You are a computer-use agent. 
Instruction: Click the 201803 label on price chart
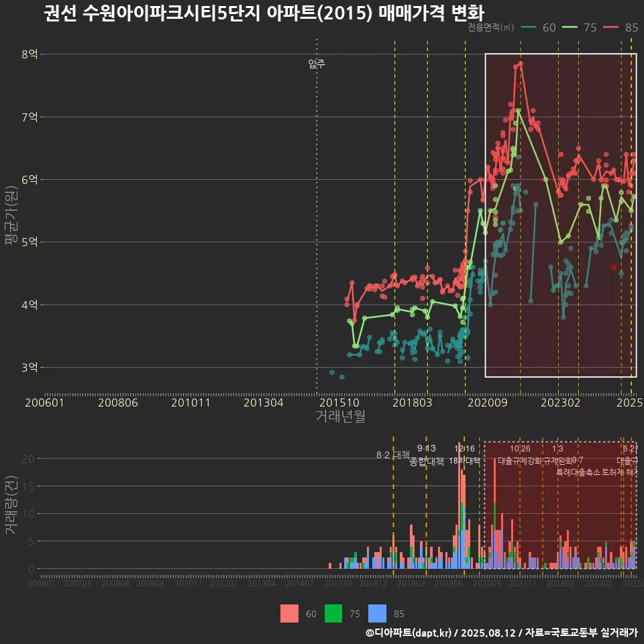click(413, 402)
